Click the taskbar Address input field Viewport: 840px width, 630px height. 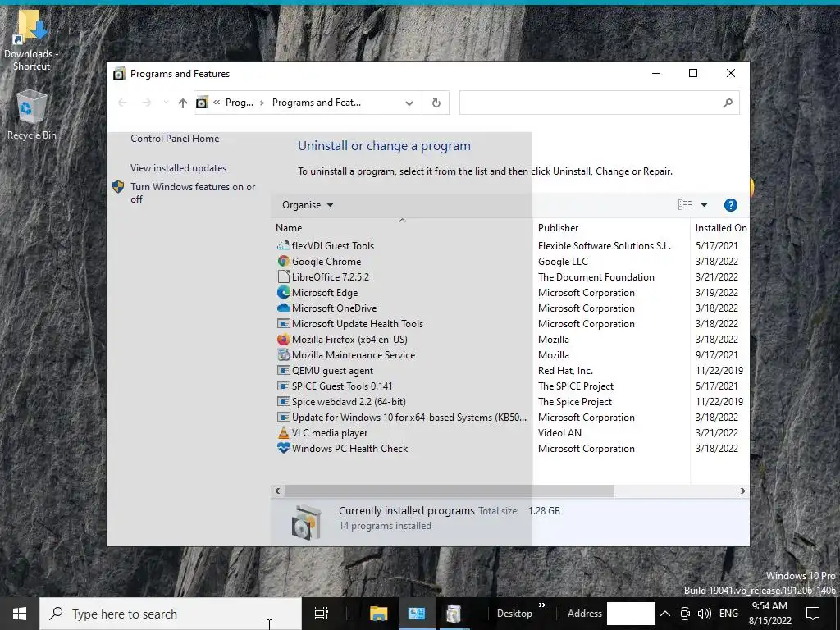pos(631,614)
